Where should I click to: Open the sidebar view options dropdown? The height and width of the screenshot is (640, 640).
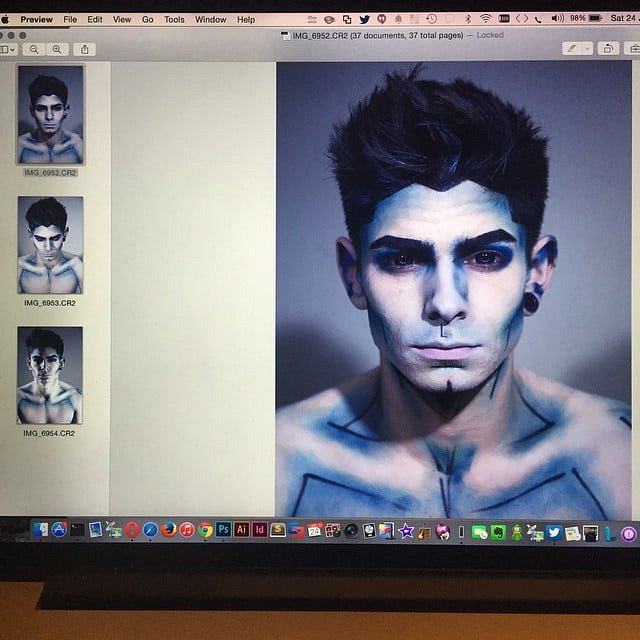coord(8,49)
